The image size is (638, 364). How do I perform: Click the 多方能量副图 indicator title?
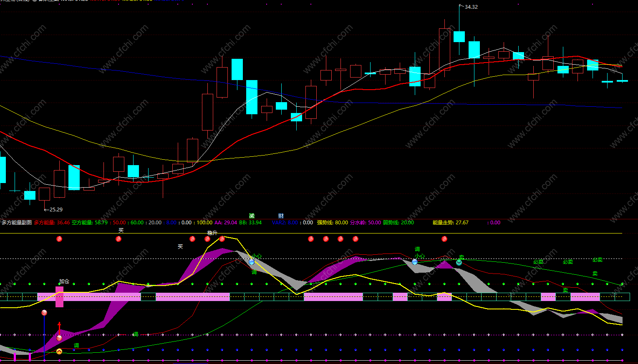(x=17, y=223)
